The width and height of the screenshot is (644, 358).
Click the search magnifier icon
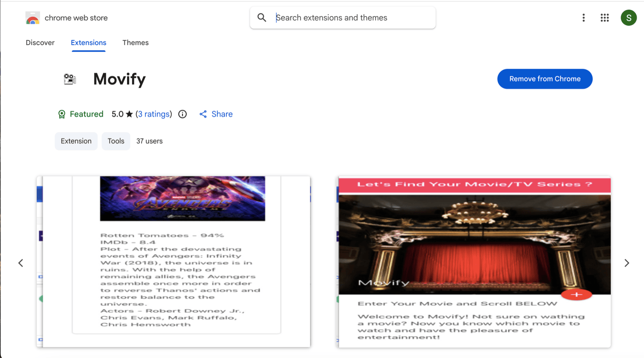(x=262, y=17)
